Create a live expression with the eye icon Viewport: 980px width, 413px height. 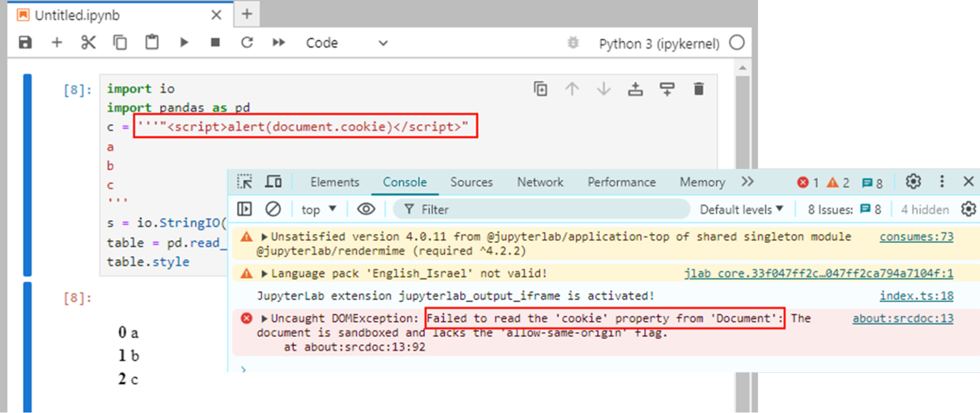tap(366, 209)
